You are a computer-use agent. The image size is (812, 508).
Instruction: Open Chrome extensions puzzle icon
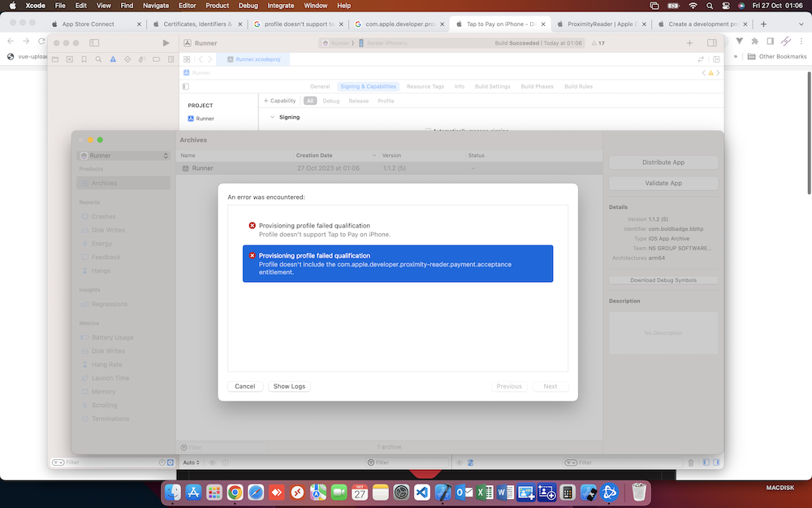point(754,41)
